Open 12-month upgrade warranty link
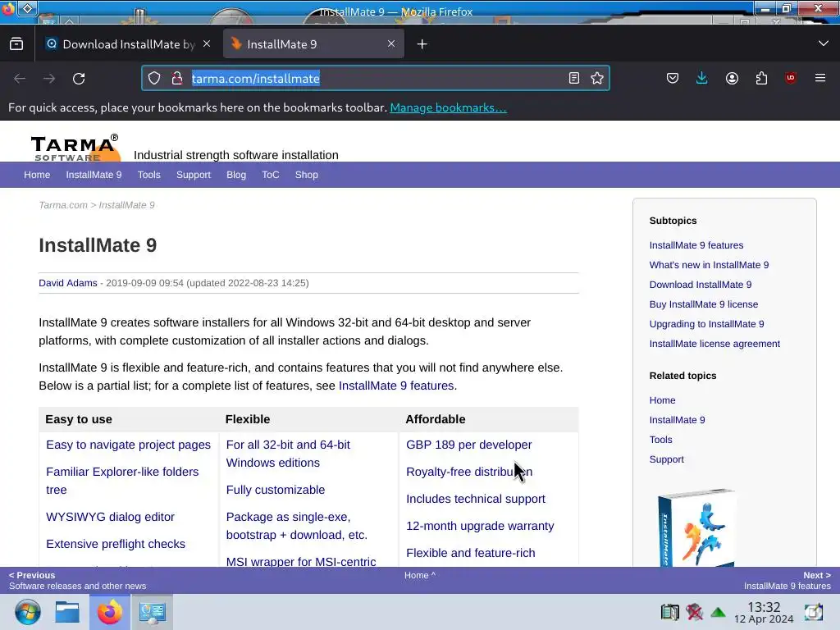The width and height of the screenshot is (840, 630). pos(480,526)
